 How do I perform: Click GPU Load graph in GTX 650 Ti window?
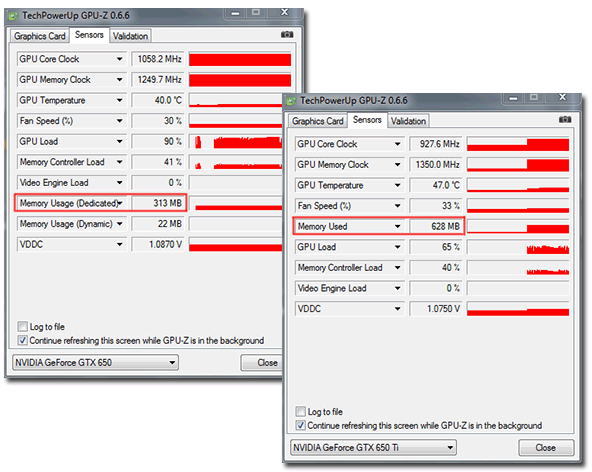(x=518, y=247)
